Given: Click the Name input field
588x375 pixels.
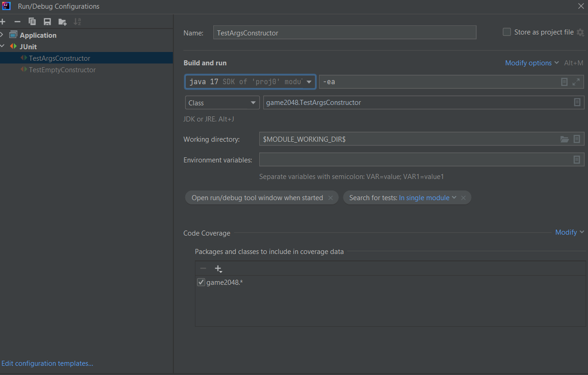Looking at the screenshot, I should (x=344, y=33).
